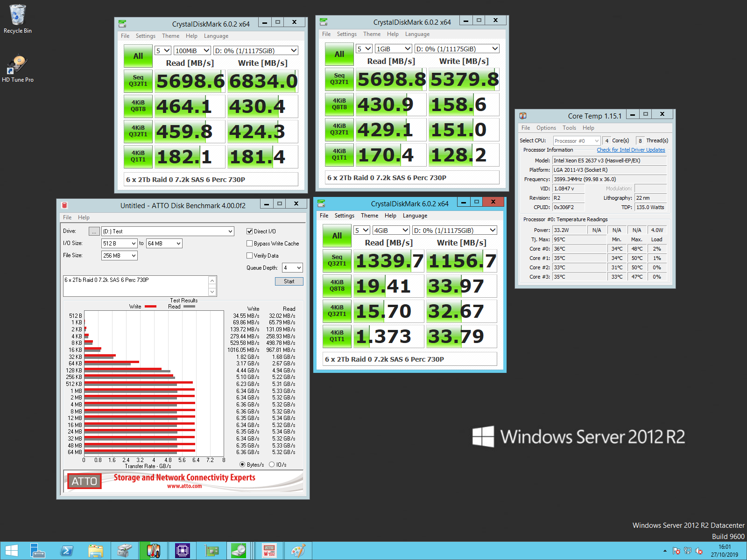Click description scrollbar up arrow in ATTO
The width and height of the screenshot is (747, 560).
coord(212,280)
